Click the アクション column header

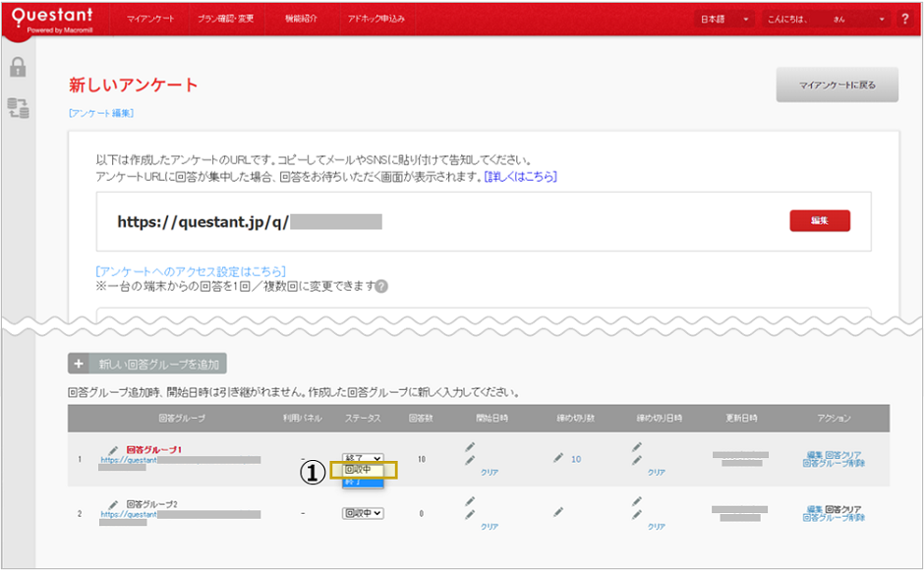834,418
